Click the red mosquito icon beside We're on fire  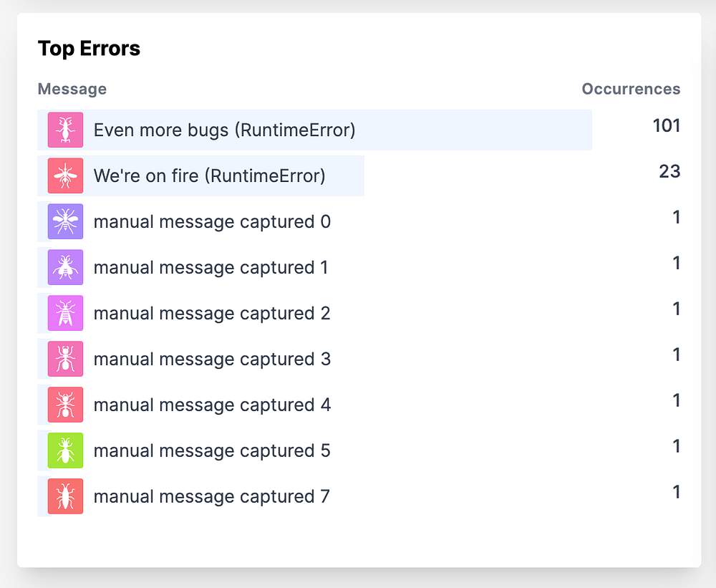point(65,176)
